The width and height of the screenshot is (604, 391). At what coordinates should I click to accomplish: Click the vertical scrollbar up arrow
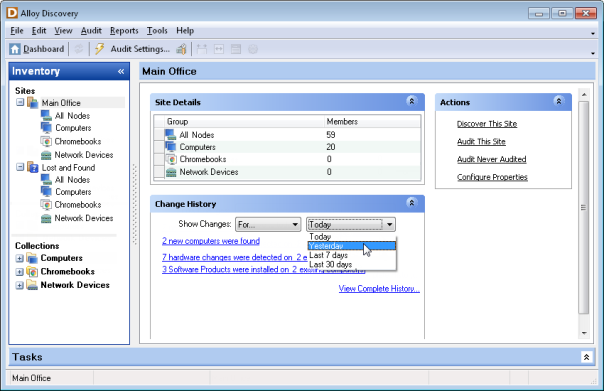[584, 94]
